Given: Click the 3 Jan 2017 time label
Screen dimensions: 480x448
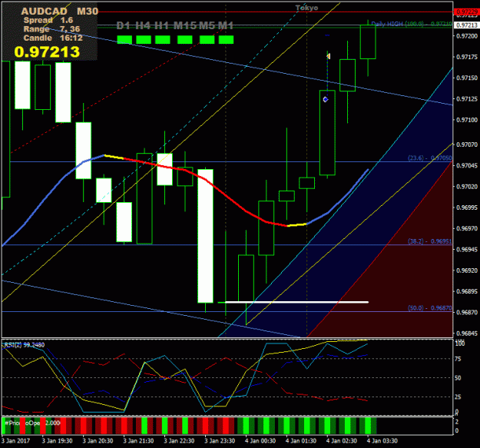Looking at the screenshot, I should click(x=15, y=441).
